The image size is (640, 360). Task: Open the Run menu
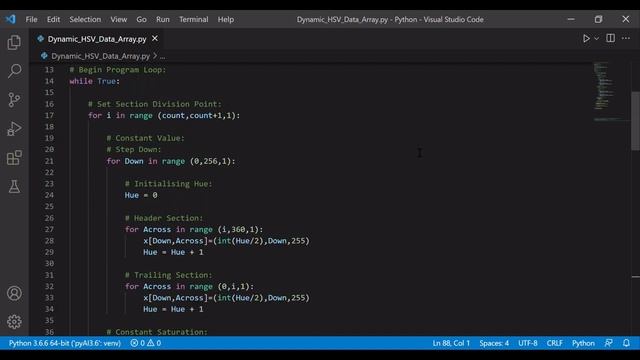pos(162,19)
